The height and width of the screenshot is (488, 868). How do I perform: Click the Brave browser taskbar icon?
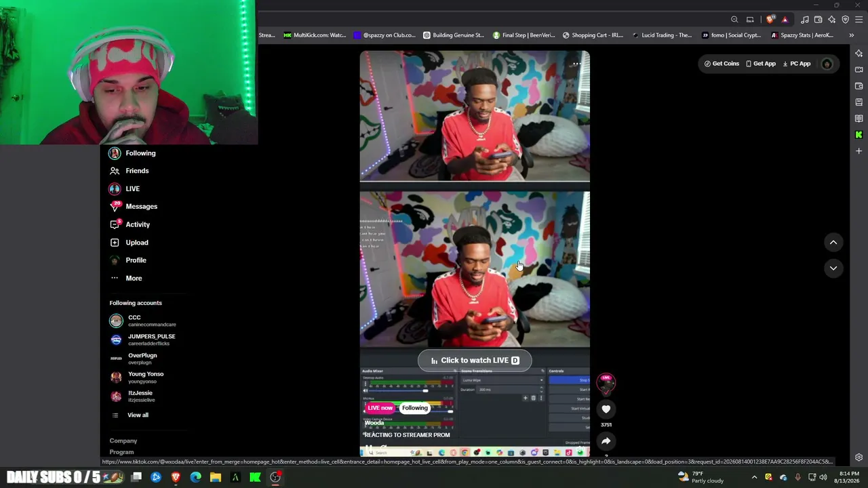(x=176, y=477)
